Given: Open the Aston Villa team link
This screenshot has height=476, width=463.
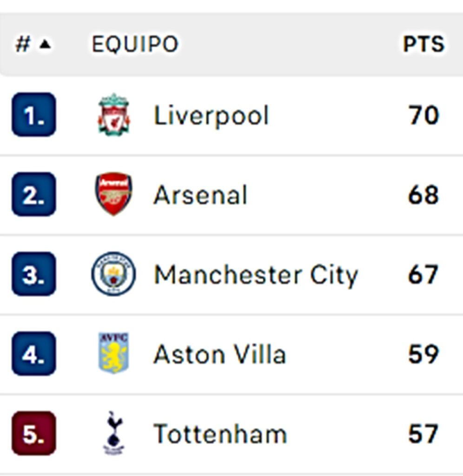Looking at the screenshot, I should click(220, 354).
